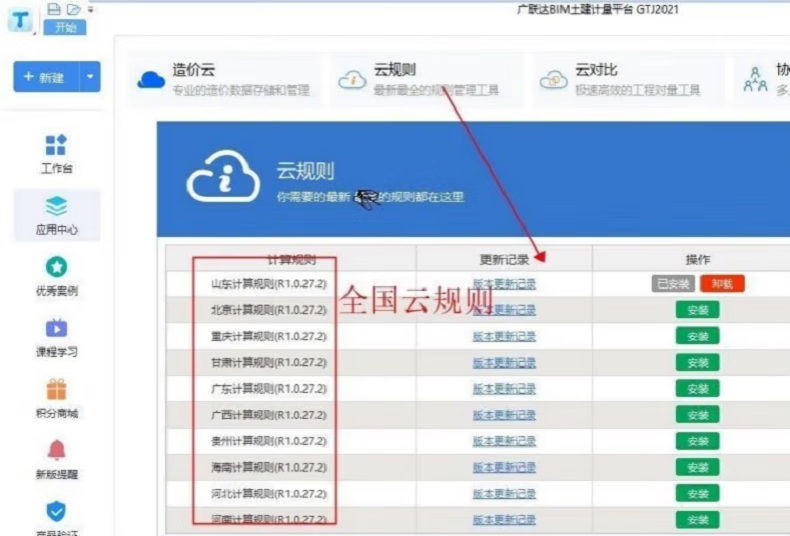Open 优秀案例 star icon in sidebar
This screenshot has width=790, height=536.
56,268
